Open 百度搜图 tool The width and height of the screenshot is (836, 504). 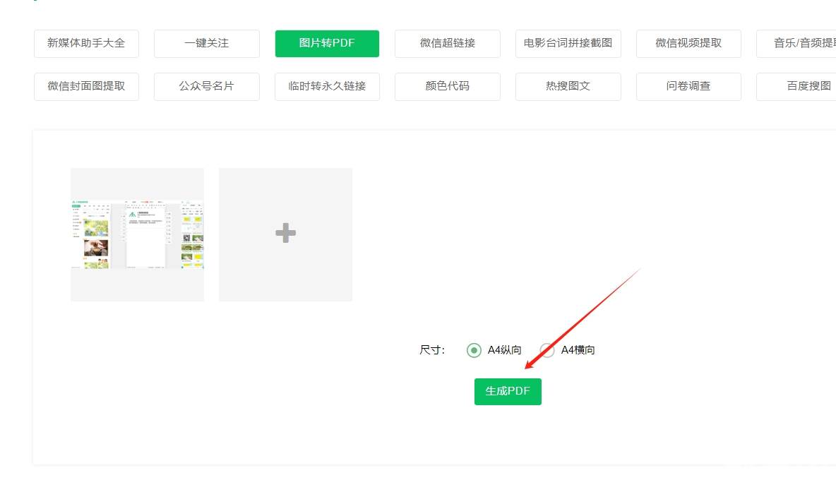pyautogui.click(x=798, y=86)
